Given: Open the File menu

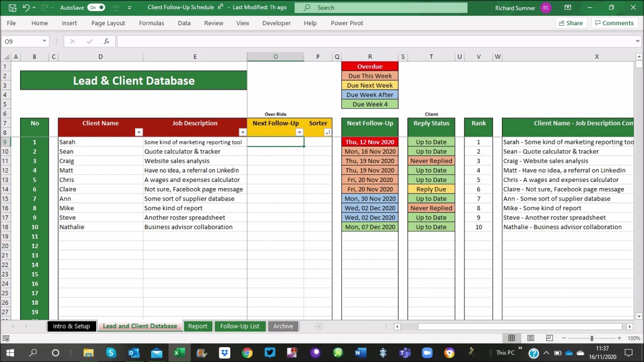Looking at the screenshot, I should [x=11, y=23].
